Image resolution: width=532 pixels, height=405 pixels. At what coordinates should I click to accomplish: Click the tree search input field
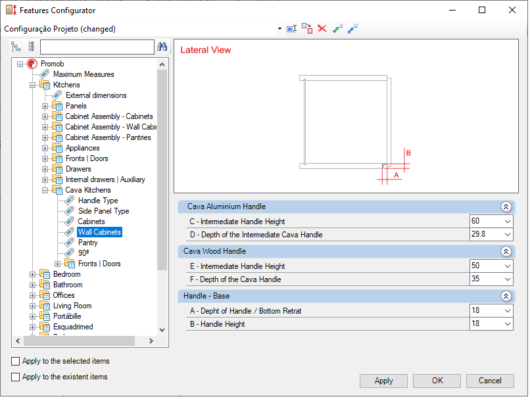click(97, 47)
